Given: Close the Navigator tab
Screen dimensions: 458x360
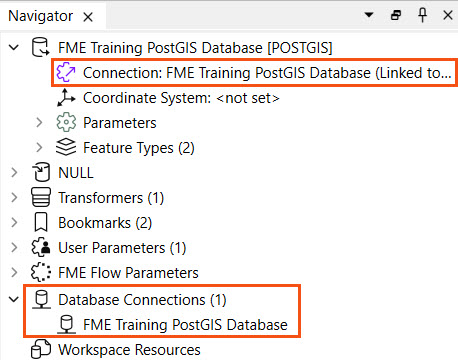Looking at the screenshot, I should (x=88, y=17).
